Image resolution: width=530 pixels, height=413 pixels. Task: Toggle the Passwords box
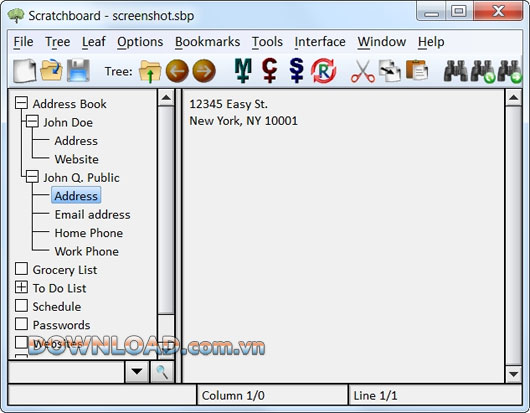21,324
